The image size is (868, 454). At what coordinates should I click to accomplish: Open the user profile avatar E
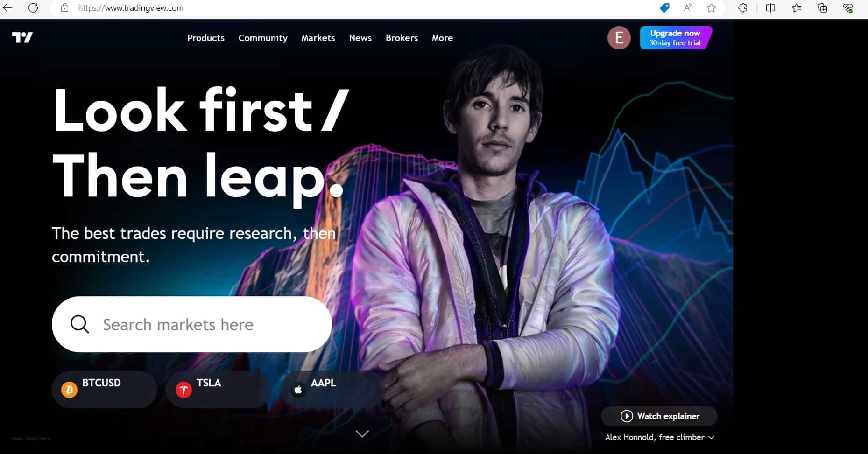click(x=619, y=38)
